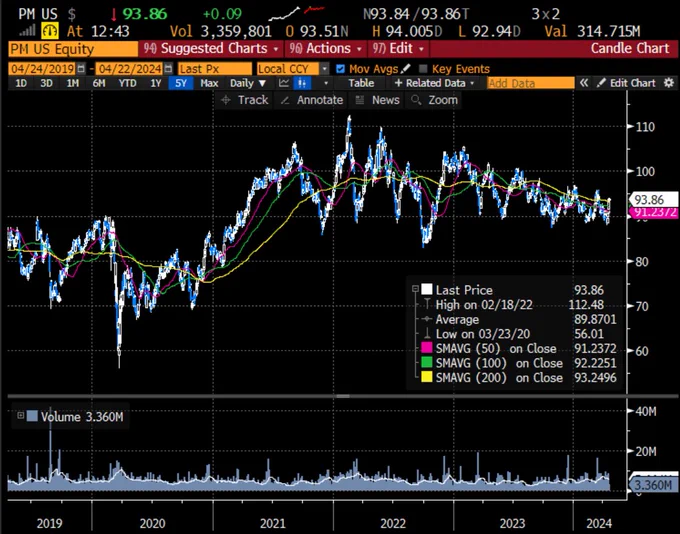Select the 6M range tab
Screen dimensions: 680x534
point(99,83)
